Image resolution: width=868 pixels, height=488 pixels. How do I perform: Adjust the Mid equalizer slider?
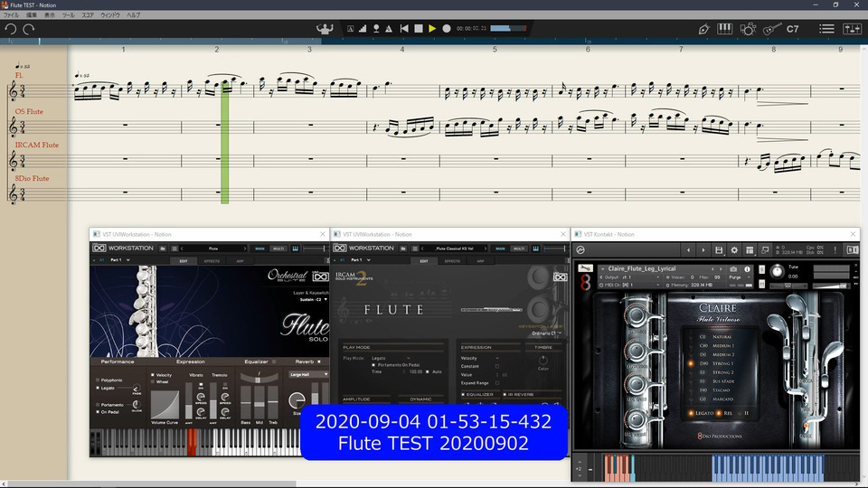(259, 403)
